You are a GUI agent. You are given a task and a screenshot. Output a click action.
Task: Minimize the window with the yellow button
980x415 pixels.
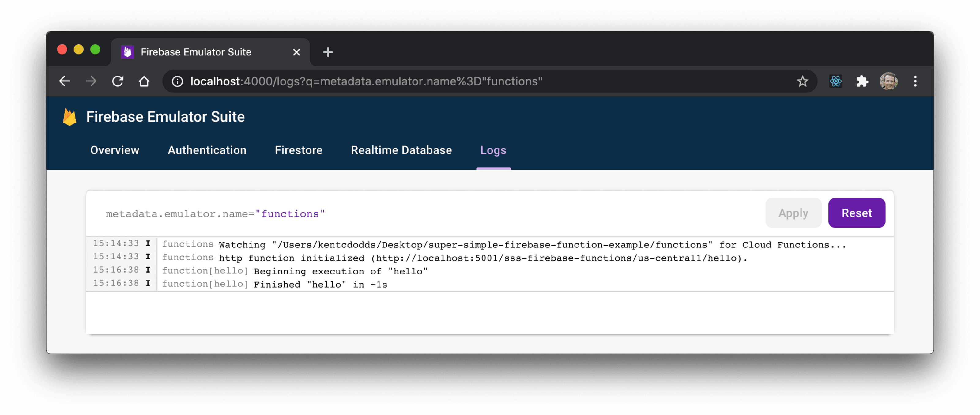tap(79, 49)
